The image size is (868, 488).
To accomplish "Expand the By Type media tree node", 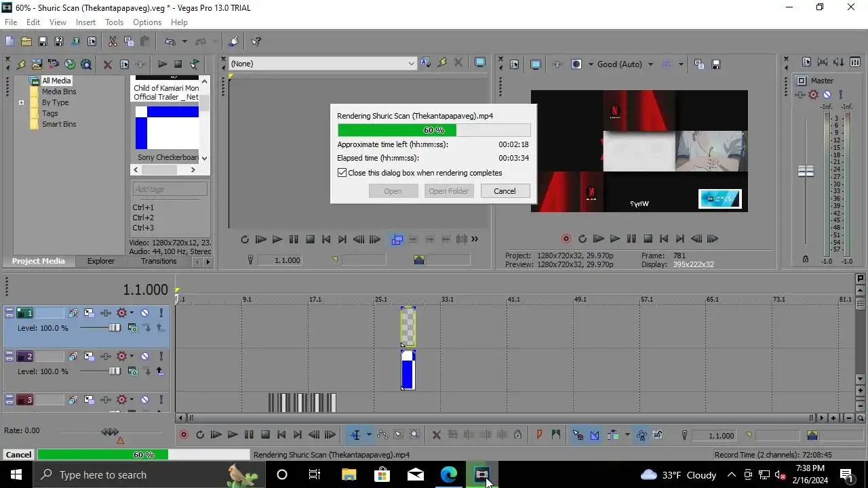I will pyautogui.click(x=21, y=103).
